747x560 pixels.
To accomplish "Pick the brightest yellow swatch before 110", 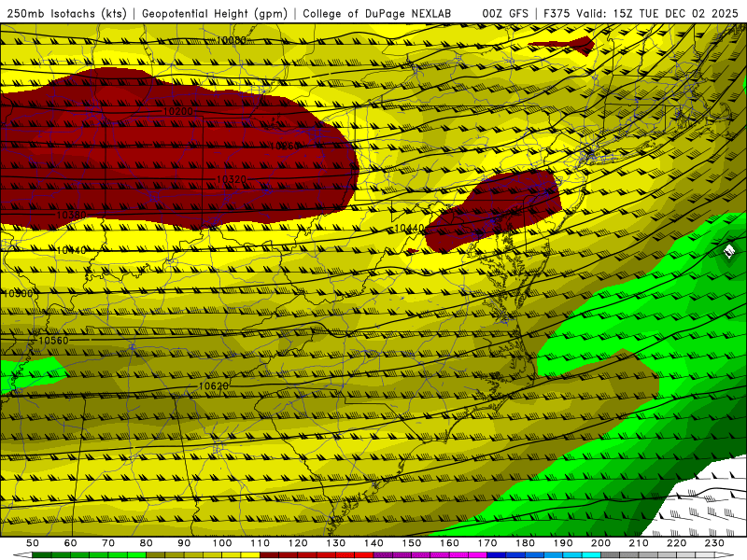I will pos(250,555).
